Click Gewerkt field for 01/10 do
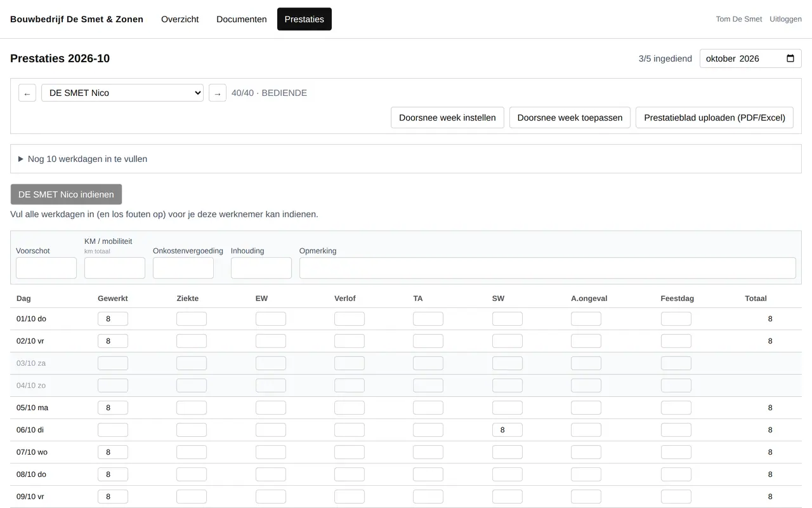 click(113, 319)
